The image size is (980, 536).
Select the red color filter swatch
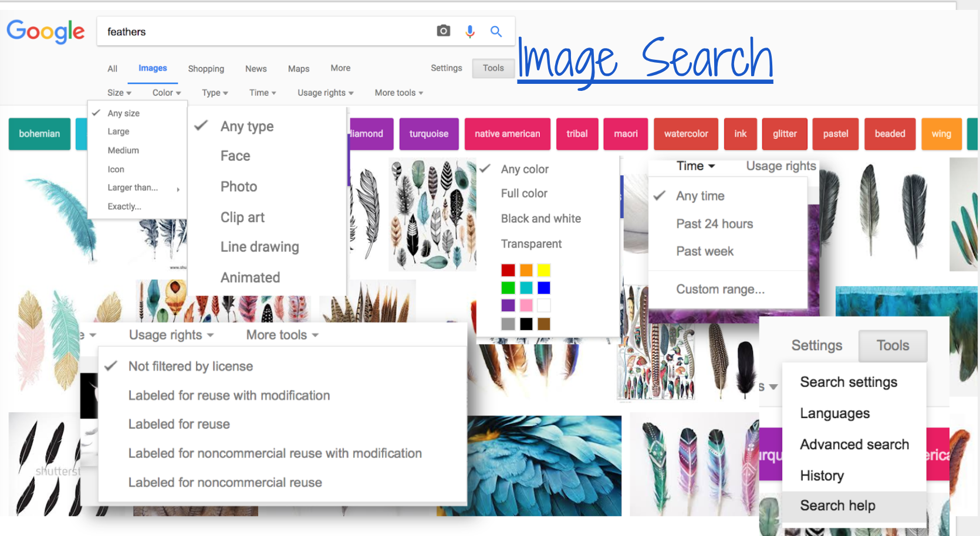point(508,270)
